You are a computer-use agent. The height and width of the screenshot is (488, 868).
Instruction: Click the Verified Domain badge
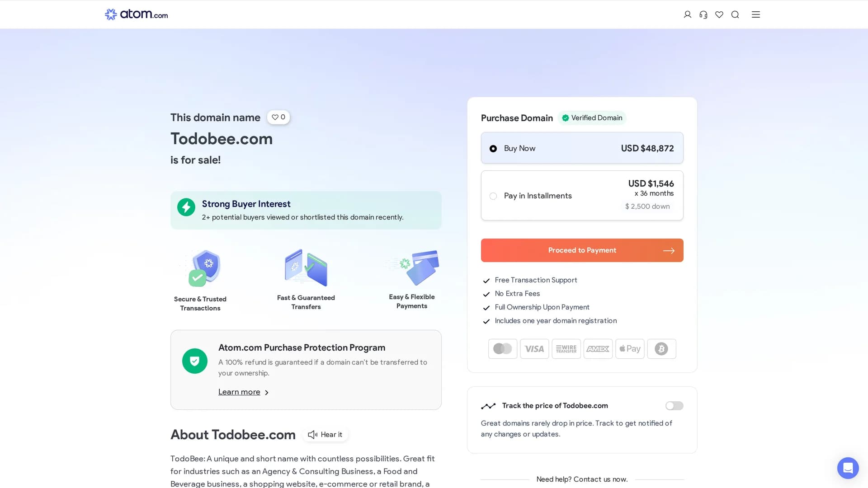point(592,118)
